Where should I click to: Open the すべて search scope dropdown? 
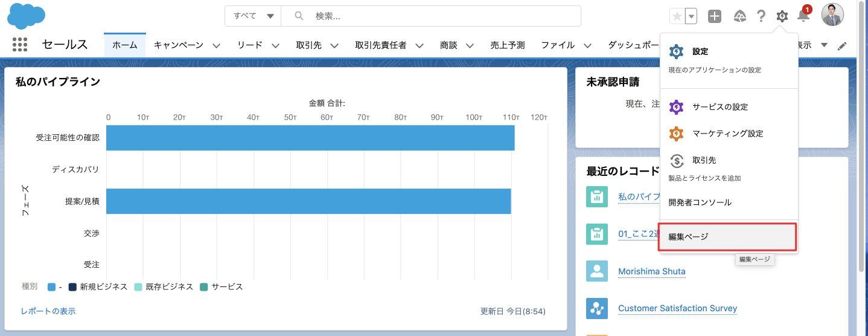(x=253, y=16)
